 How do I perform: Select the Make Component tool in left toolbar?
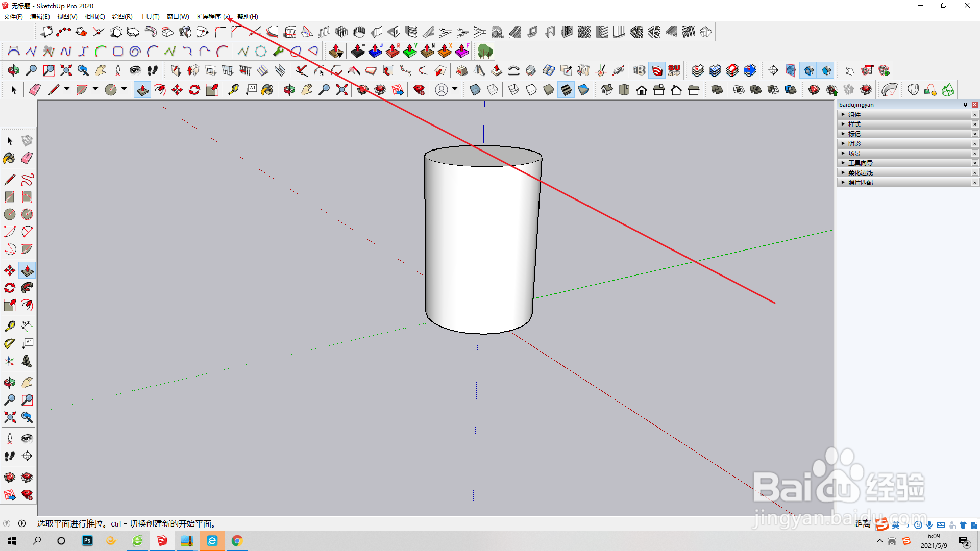click(27, 141)
